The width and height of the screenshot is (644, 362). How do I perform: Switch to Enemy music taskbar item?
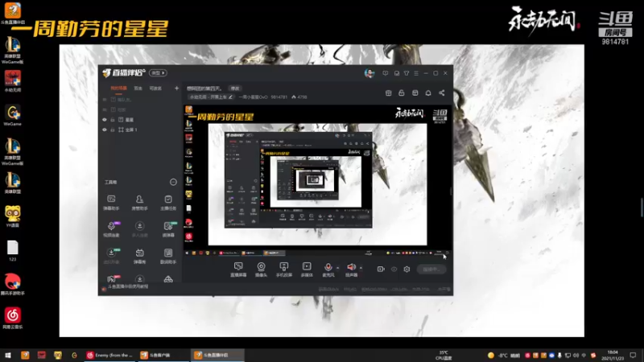click(110, 355)
